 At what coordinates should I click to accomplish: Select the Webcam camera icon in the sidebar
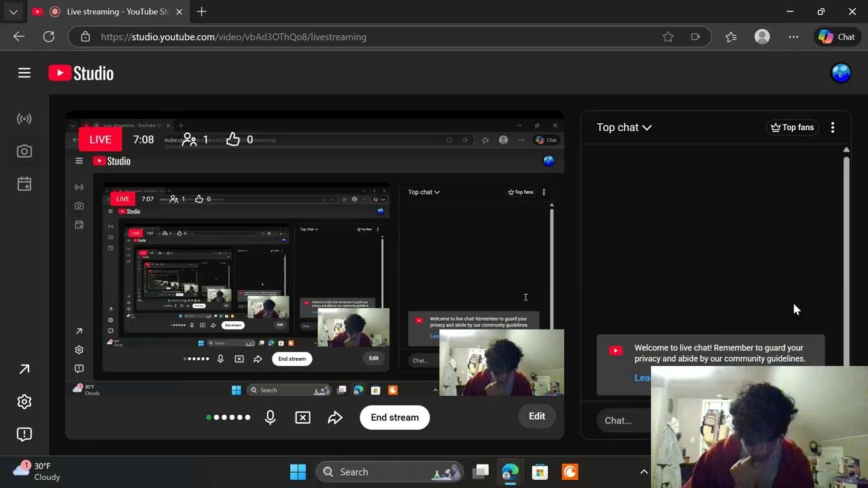coord(24,152)
